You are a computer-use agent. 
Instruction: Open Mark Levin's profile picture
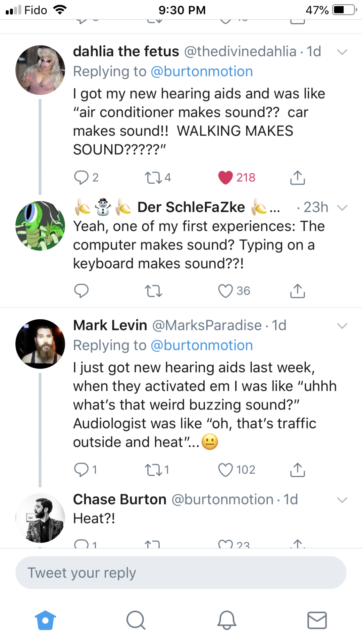pyautogui.click(x=40, y=344)
